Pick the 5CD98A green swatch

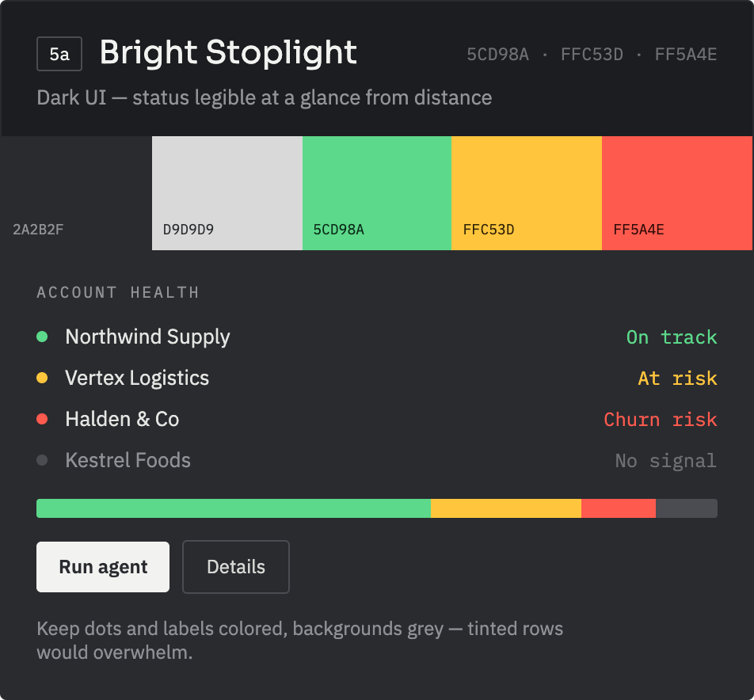(377, 192)
